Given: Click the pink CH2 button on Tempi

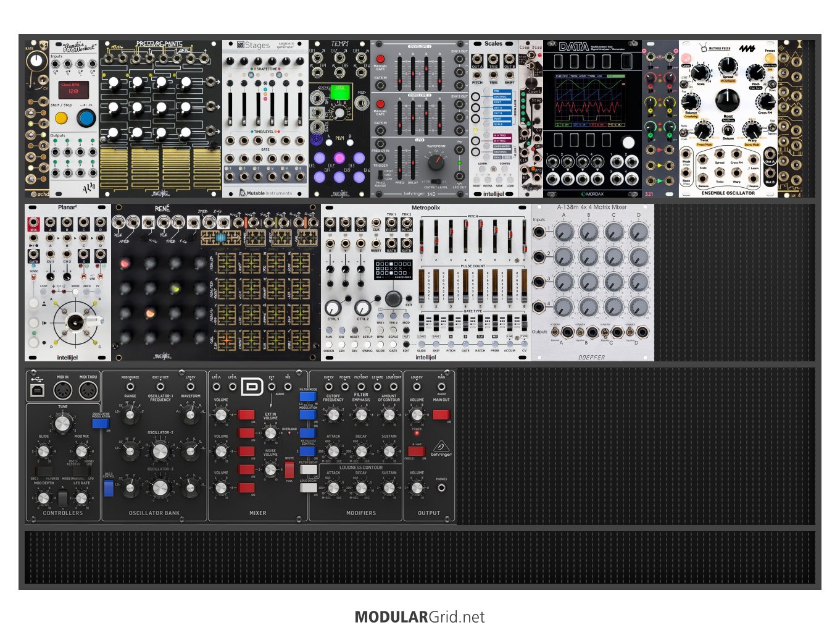Looking at the screenshot, I should 339,157.
